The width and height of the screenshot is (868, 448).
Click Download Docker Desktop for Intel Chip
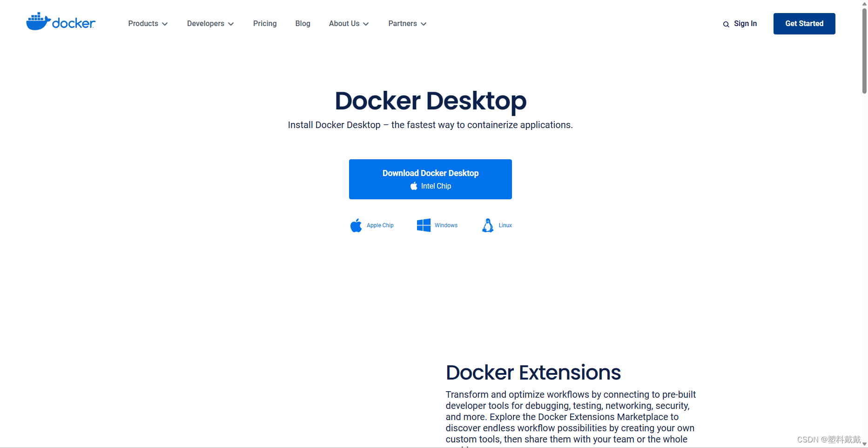(x=430, y=179)
